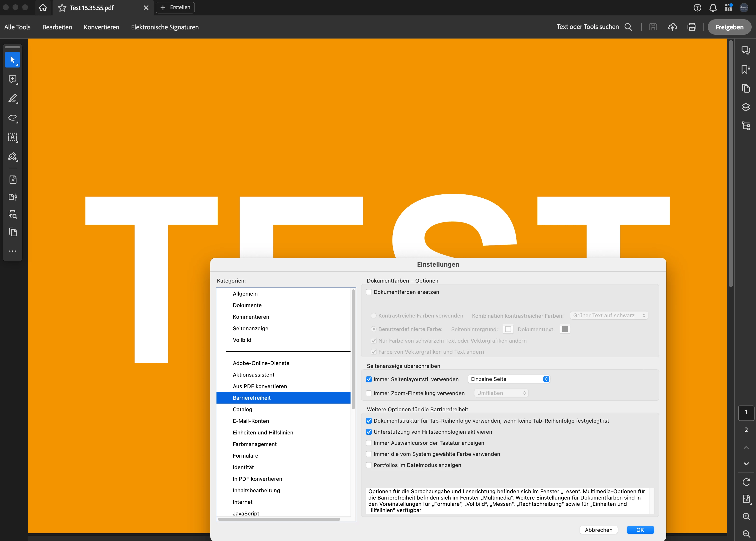The height and width of the screenshot is (541, 756).
Task: Click the print icon
Action: pyautogui.click(x=691, y=27)
